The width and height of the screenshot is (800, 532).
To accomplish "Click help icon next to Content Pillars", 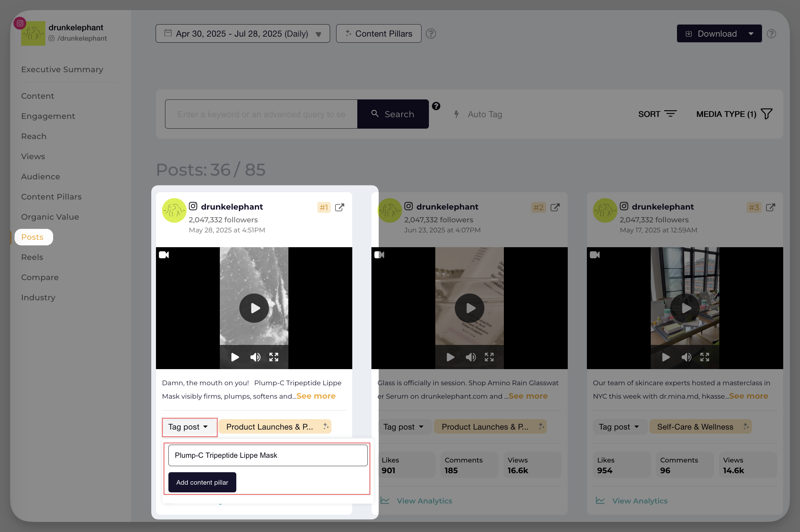I will click(x=431, y=34).
